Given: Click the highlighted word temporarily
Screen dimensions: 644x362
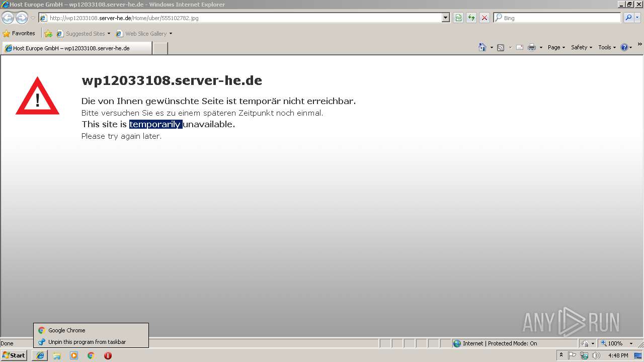Looking at the screenshot, I should point(155,124).
